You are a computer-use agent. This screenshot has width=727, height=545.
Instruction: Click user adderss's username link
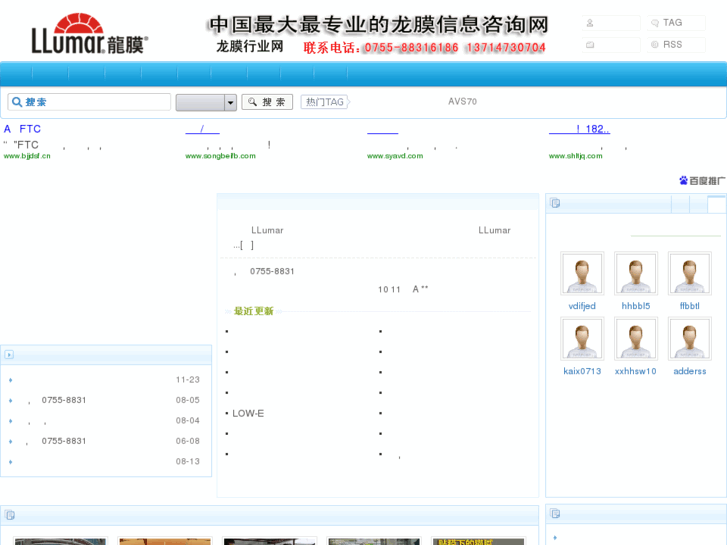[x=690, y=371]
